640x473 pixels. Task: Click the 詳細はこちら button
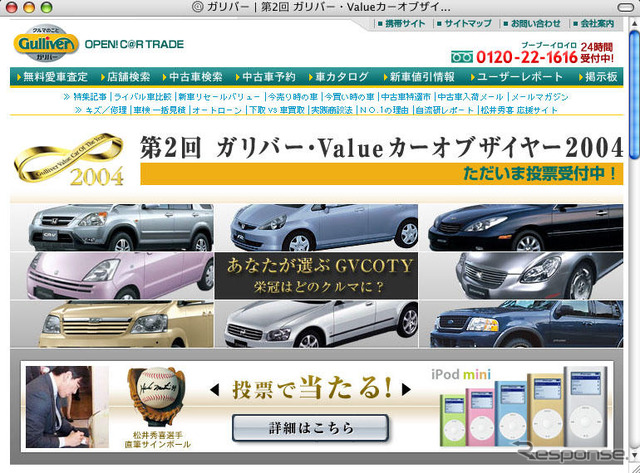[310, 428]
